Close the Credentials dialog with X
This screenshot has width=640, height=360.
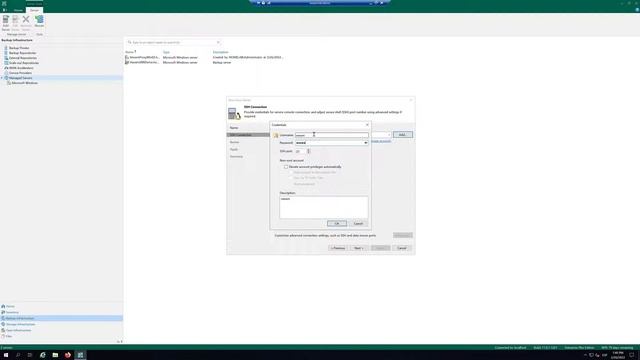(367, 124)
